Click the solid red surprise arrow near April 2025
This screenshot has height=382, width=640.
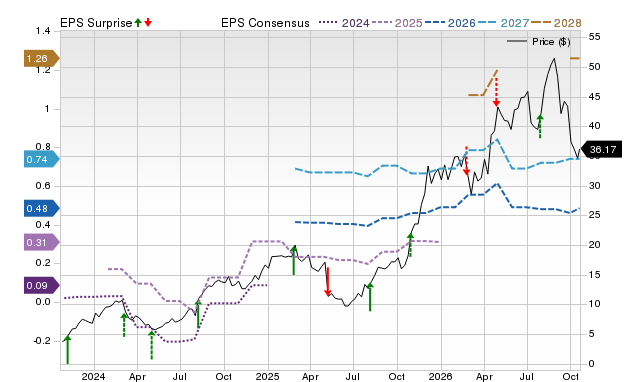327,282
